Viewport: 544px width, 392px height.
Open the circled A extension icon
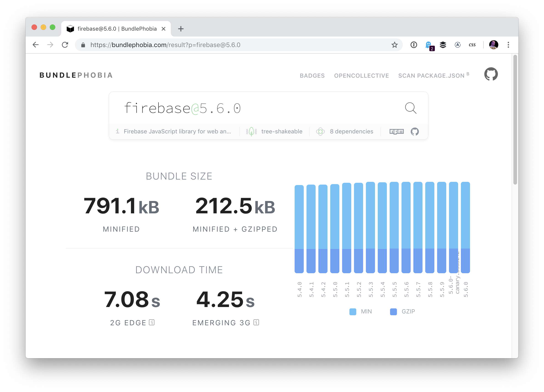pyautogui.click(x=458, y=45)
